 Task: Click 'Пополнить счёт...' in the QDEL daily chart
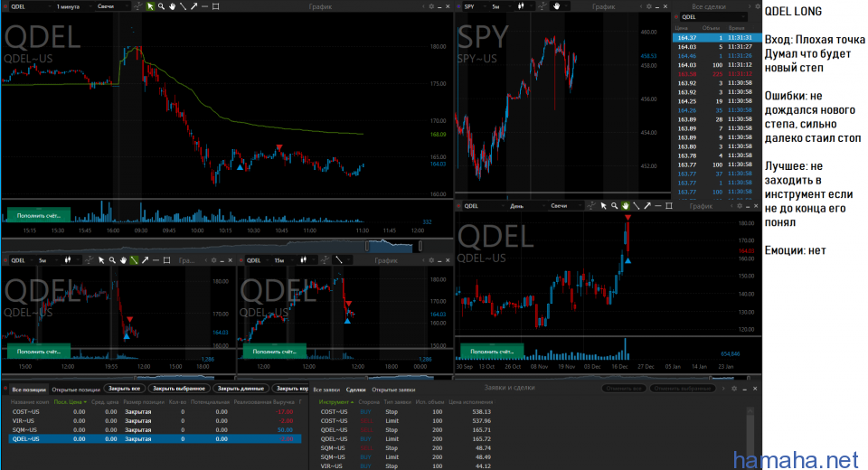click(492, 351)
